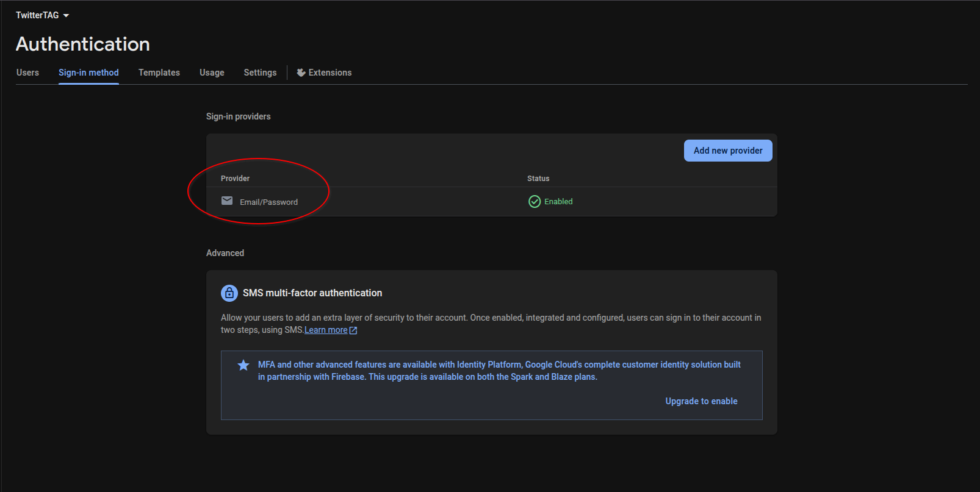Switch to the Users tab

coord(27,73)
